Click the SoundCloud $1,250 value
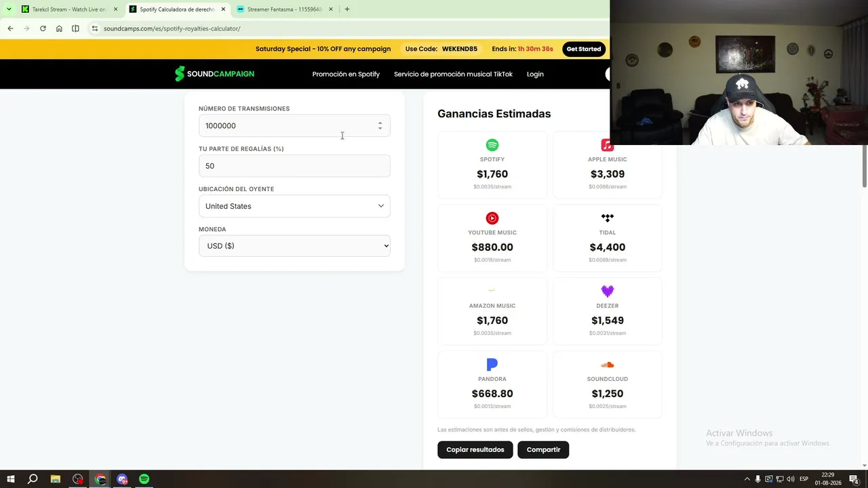The image size is (868, 488). (608, 394)
